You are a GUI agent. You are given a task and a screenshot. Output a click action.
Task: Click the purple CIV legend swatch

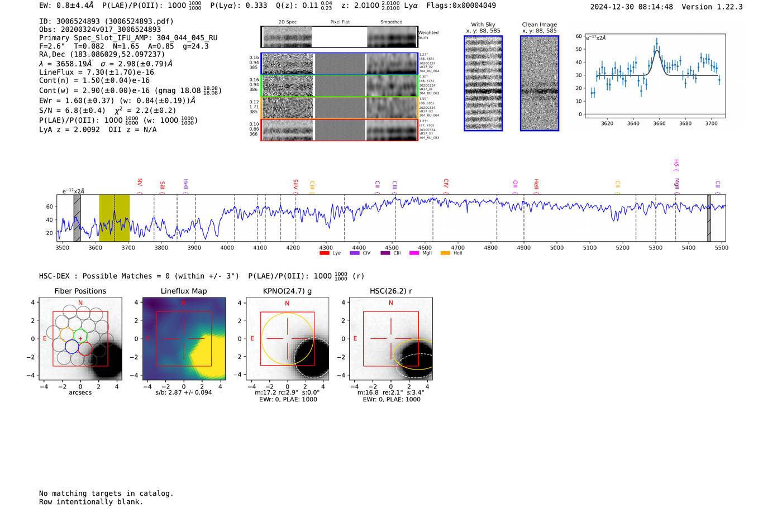(x=354, y=253)
